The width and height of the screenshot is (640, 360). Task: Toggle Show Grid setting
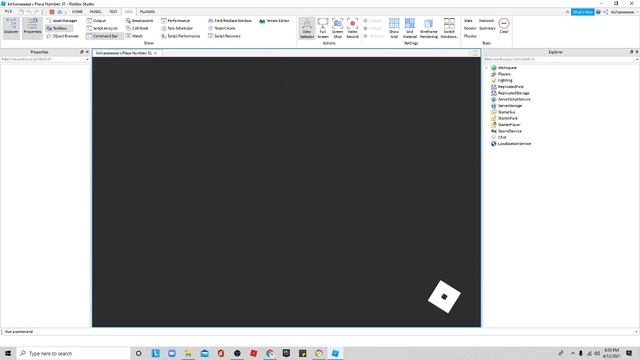pyautogui.click(x=394, y=28)
